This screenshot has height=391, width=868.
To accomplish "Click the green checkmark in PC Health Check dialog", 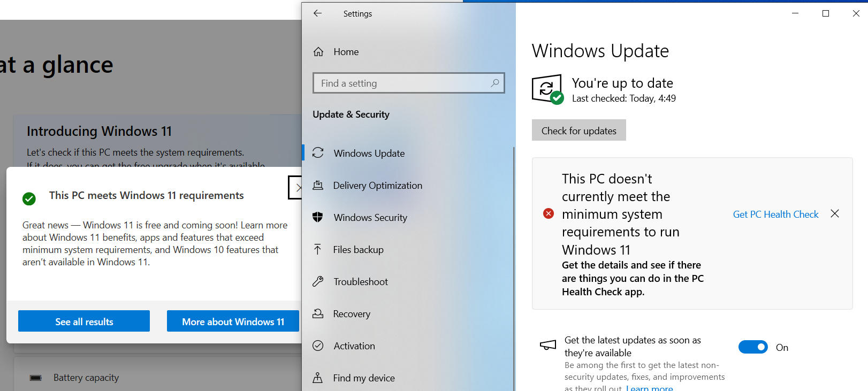I will (x=29, y=199).
